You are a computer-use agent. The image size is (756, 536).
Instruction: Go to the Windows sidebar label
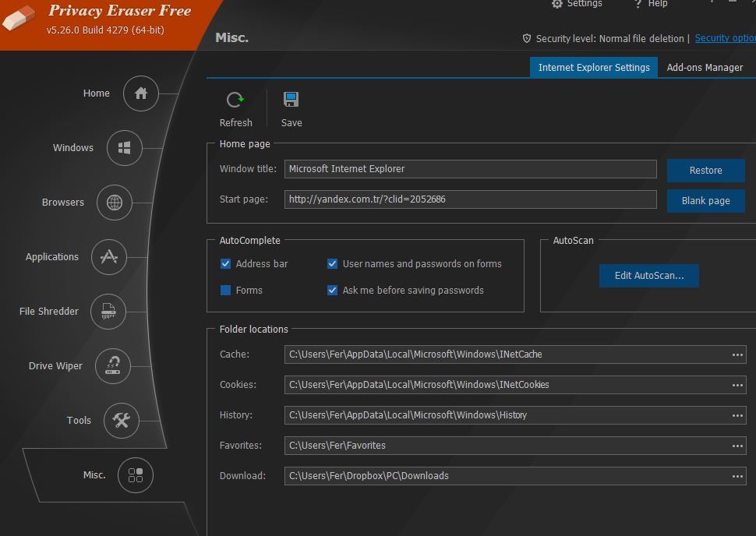pos(73,148)
